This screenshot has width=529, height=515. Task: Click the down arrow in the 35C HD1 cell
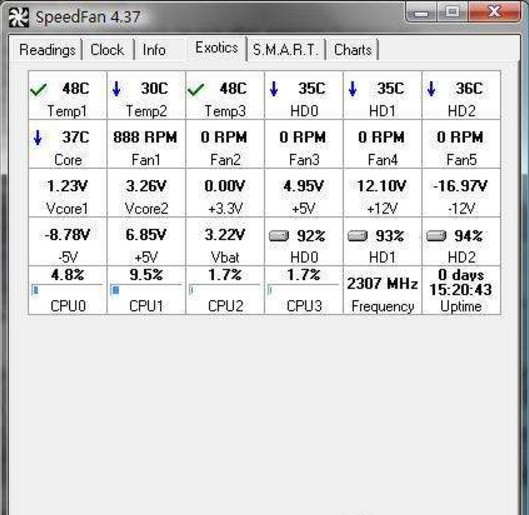click(x=353, y=89)
